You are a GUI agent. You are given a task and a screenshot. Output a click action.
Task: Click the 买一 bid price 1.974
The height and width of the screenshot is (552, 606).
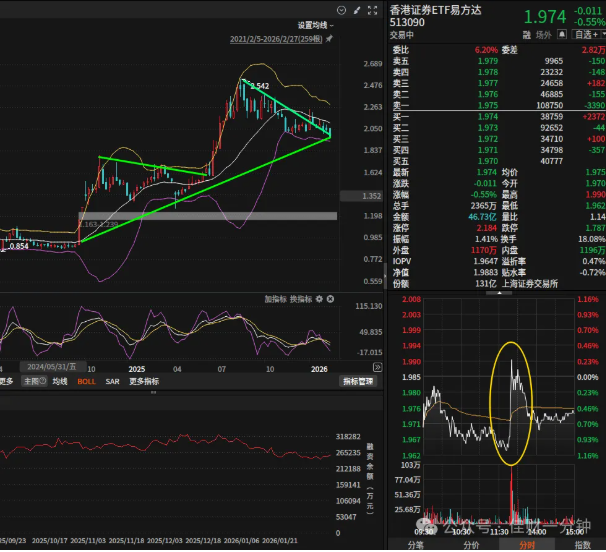click(488, 117)
